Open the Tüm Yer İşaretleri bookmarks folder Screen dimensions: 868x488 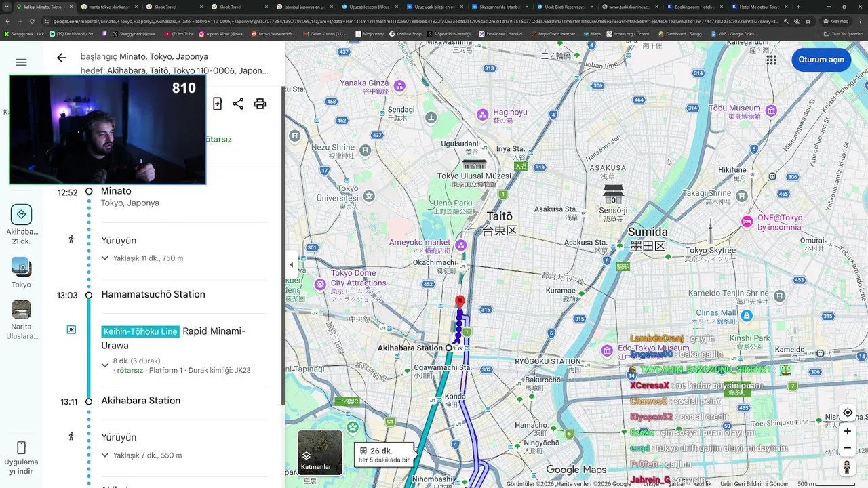[843, 33]
